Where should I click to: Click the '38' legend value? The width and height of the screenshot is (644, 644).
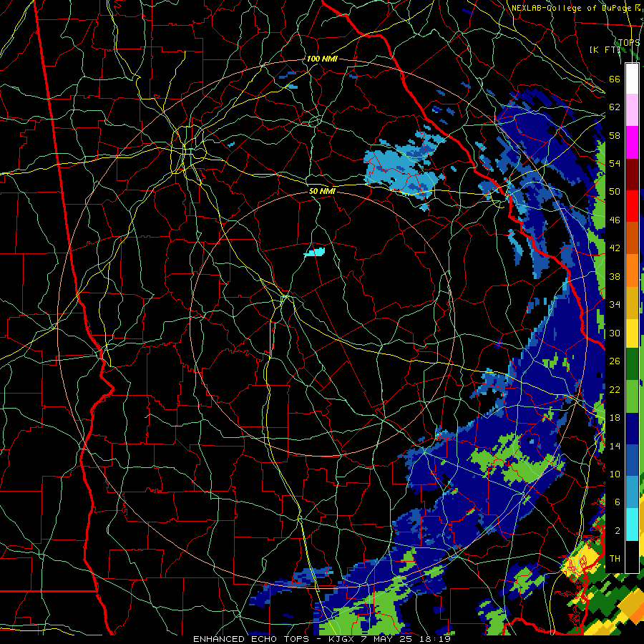[x=615, y=276]
